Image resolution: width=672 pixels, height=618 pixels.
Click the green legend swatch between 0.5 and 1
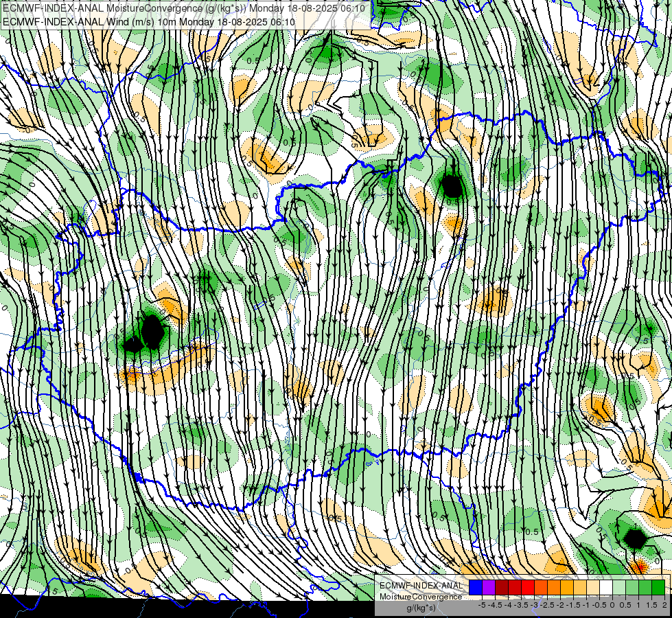tap(632, 588)
